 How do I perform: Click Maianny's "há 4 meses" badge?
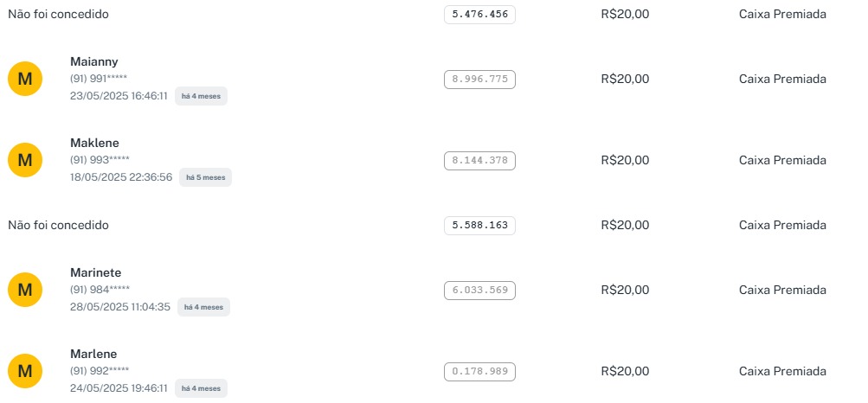(201, 96)
